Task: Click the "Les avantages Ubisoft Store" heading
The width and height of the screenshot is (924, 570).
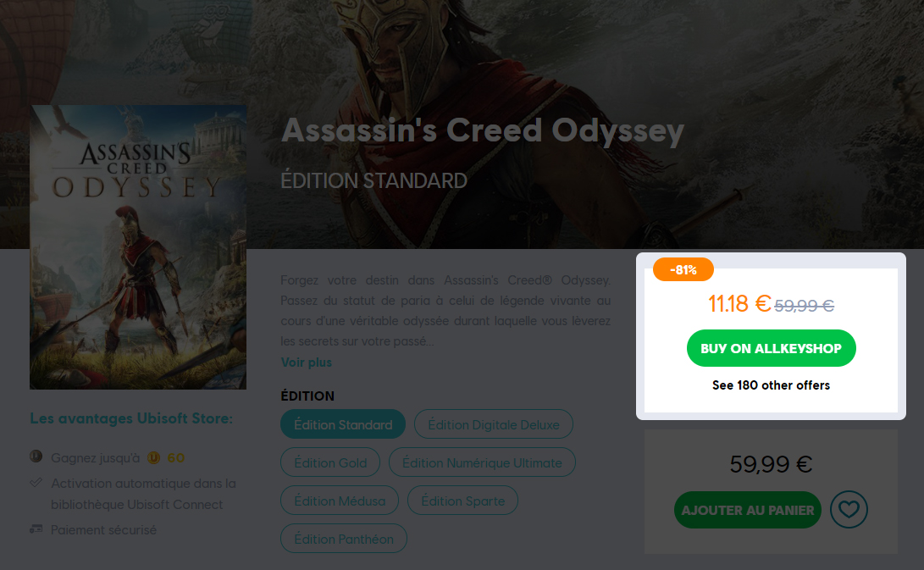Action: (130, 418)
